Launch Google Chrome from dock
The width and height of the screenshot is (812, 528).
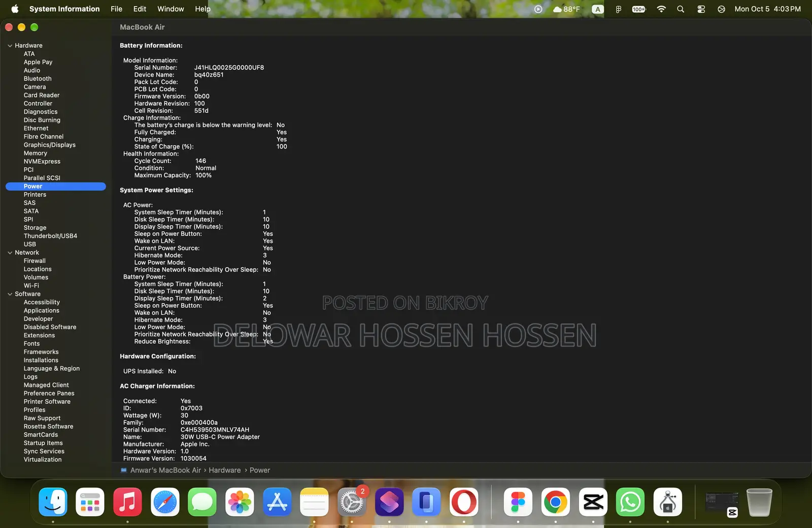coord(556,502)
